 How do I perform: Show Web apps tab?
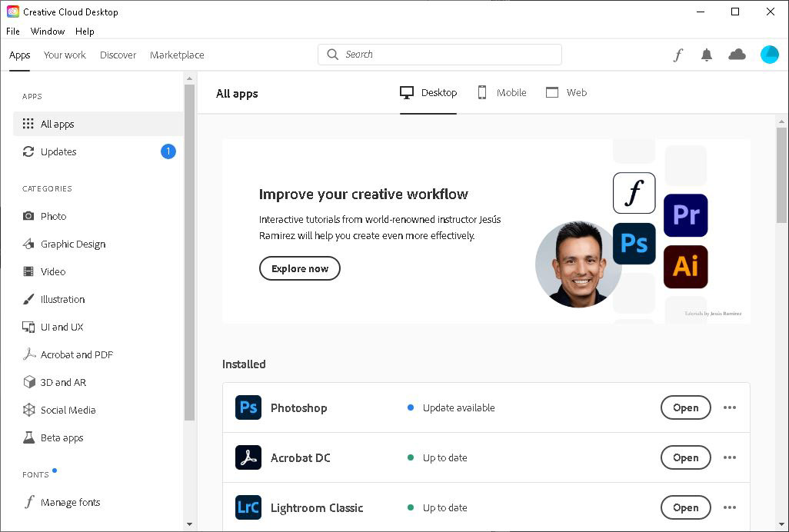pyautogui.click(x=566, y=92)
